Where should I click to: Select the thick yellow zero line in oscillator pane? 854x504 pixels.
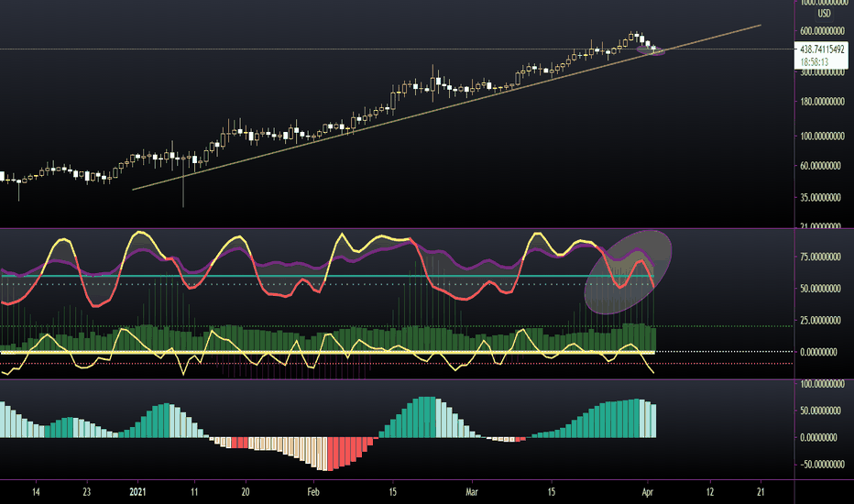[x=327, y=353]
